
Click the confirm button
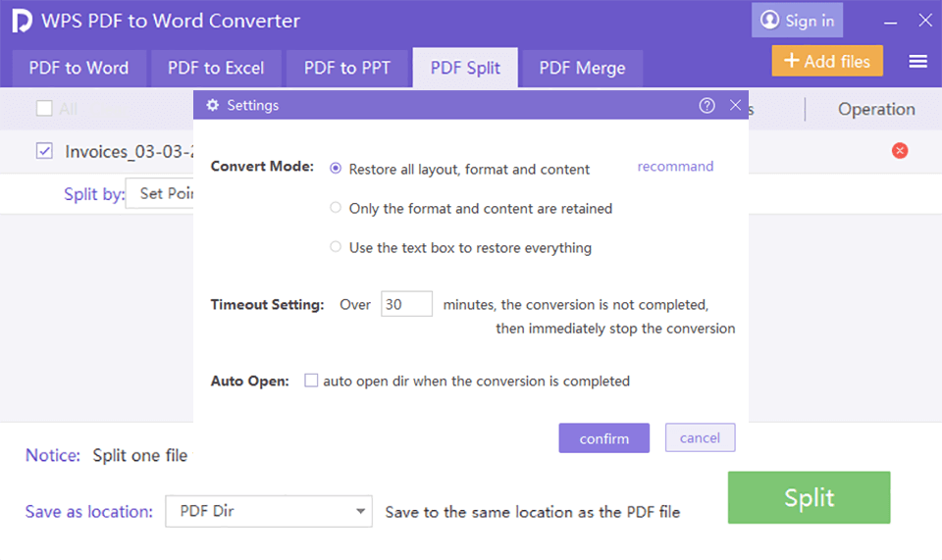pyautogui.click(x=603, y=438)
